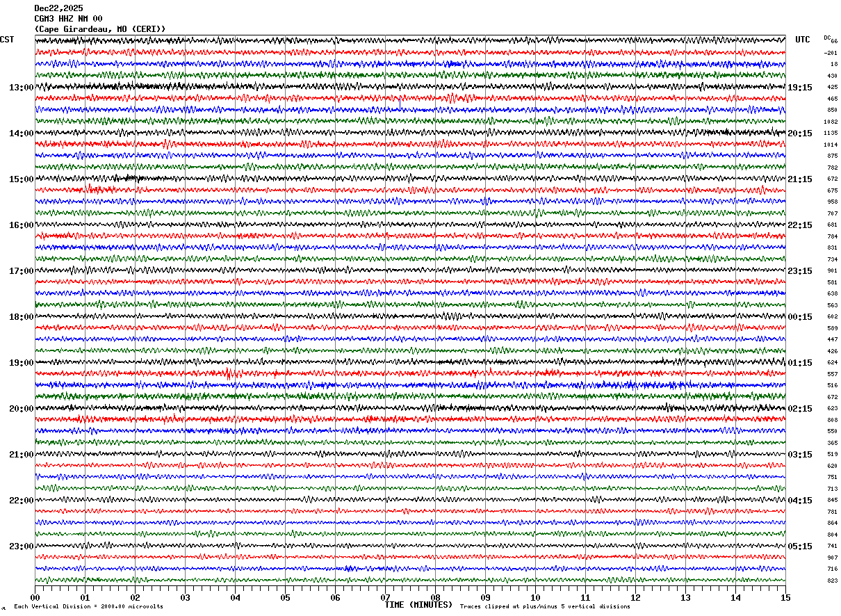841x616 pixels.
Task: Click the '07' minute tick label
Action: 385,597
